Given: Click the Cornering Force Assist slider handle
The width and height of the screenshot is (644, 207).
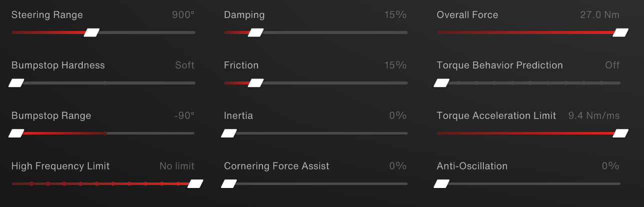Looking at the screenshot, I should [229, 184].
